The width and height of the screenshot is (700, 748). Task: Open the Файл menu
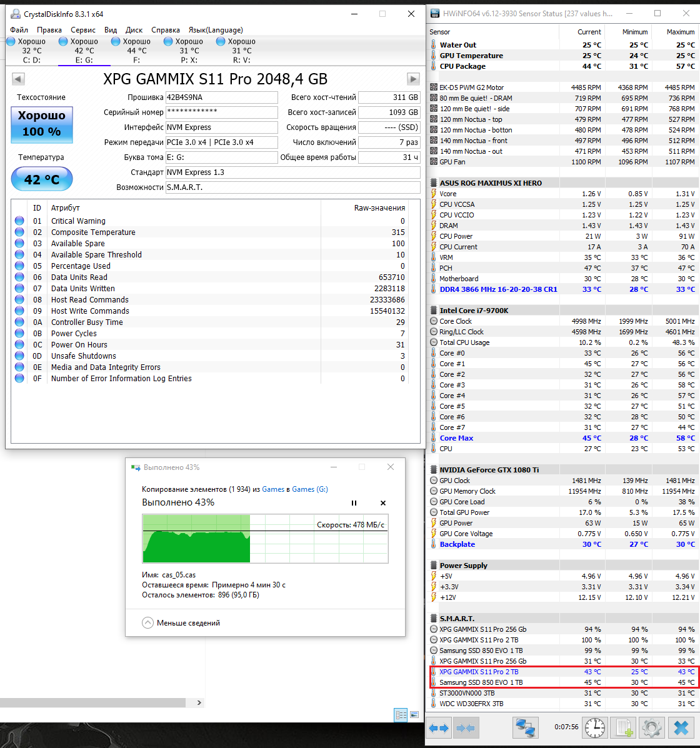[x=19, y=29]
